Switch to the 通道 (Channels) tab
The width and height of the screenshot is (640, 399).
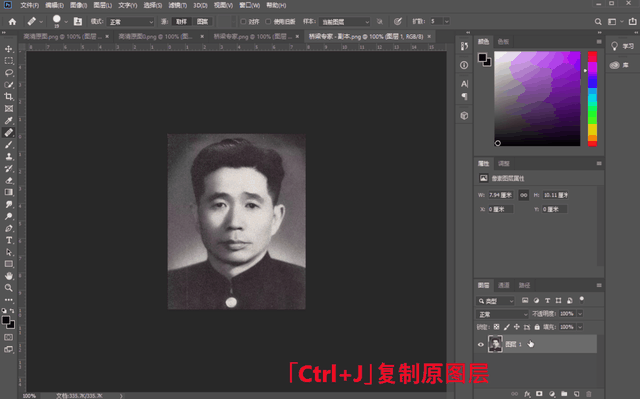click(504, 285)
